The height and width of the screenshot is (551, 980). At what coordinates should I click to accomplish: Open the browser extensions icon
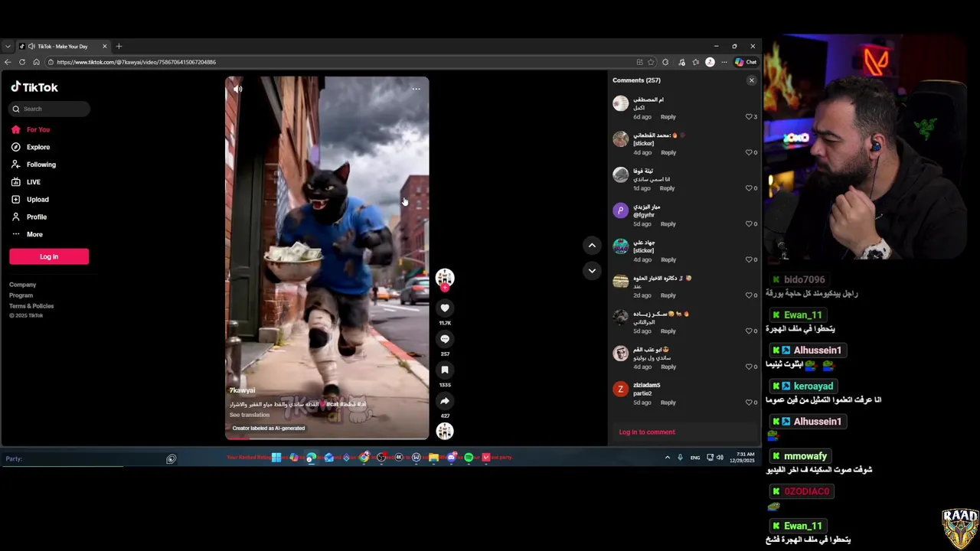pyautogui.click(x=665, y=62)
